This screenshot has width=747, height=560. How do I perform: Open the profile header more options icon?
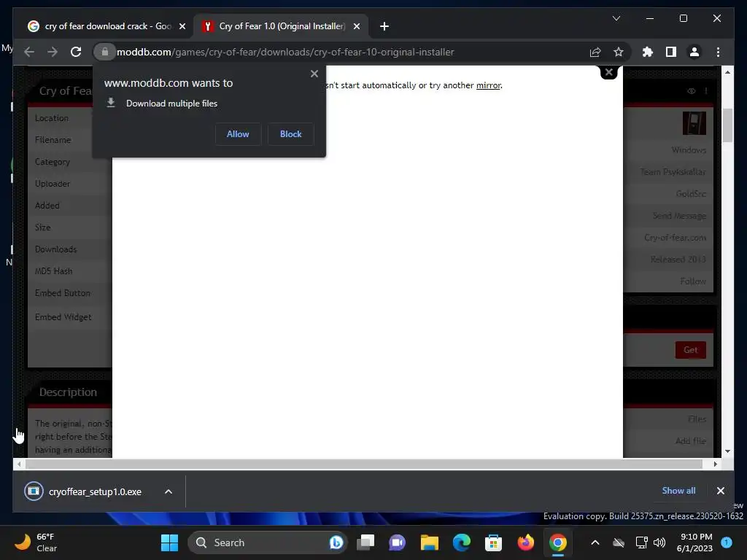pos(706,91)
